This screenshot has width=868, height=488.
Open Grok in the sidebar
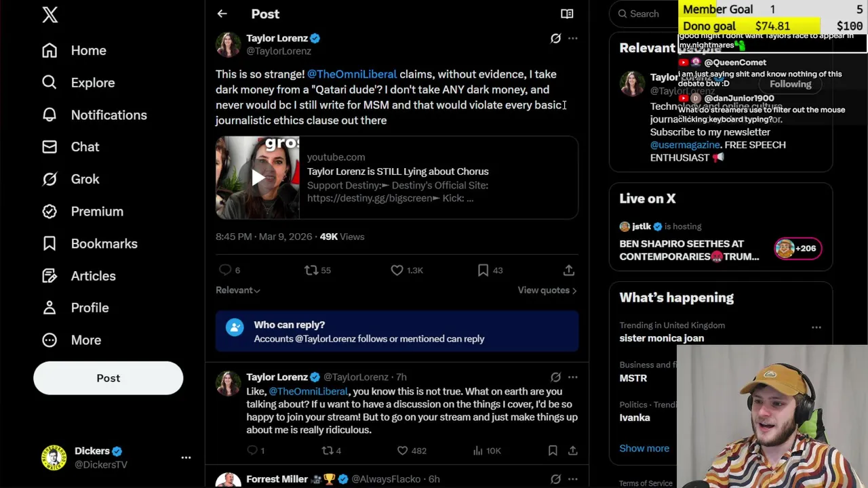pyautogui.click(x=71, y=179)
